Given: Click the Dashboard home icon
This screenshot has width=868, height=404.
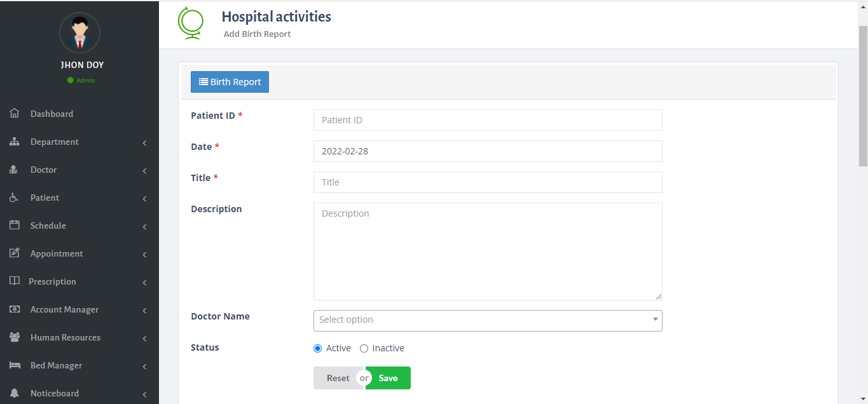Looking at the screenshot, I should coord(14,113).
